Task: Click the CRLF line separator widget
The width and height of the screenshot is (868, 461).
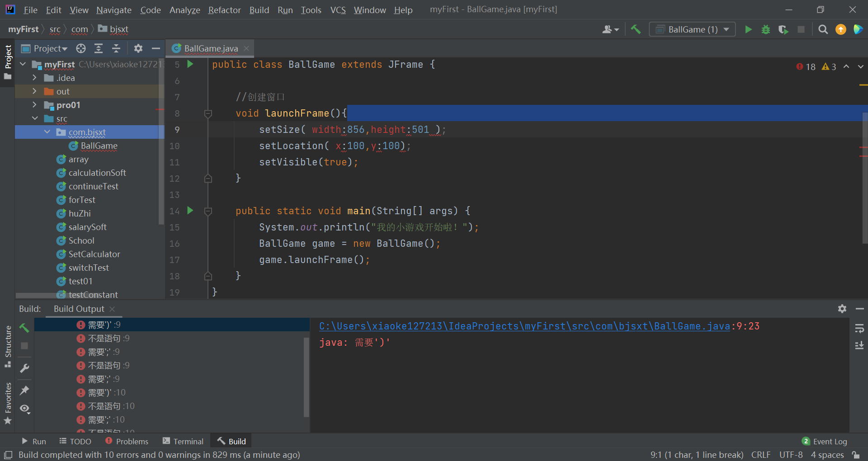Action: pyautogui.click(x=761, y=455)
